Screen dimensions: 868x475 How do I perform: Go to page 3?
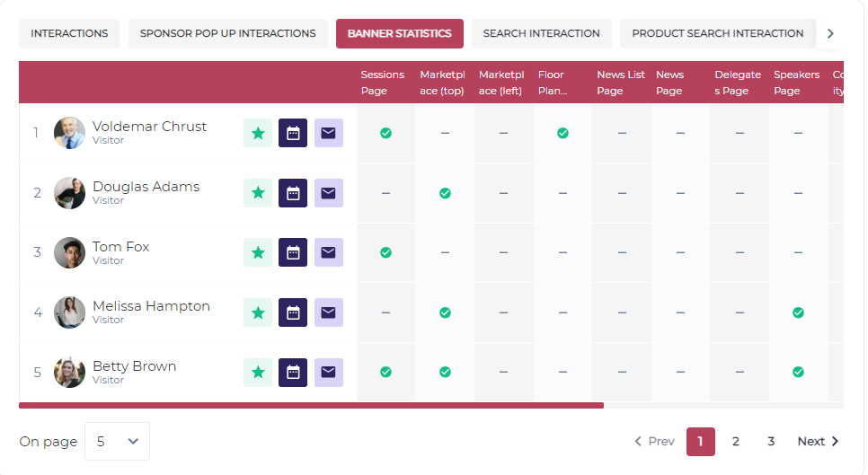771,441
